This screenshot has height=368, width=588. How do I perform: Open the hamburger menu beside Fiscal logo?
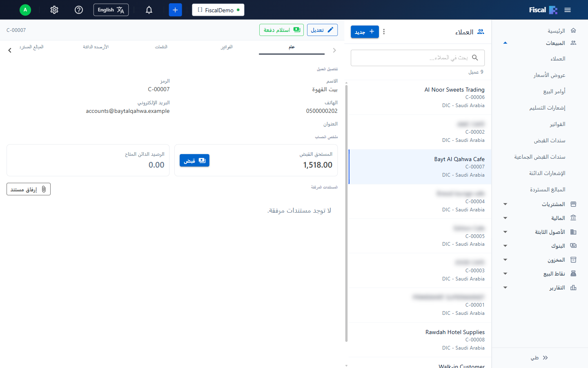click(568, 10)
